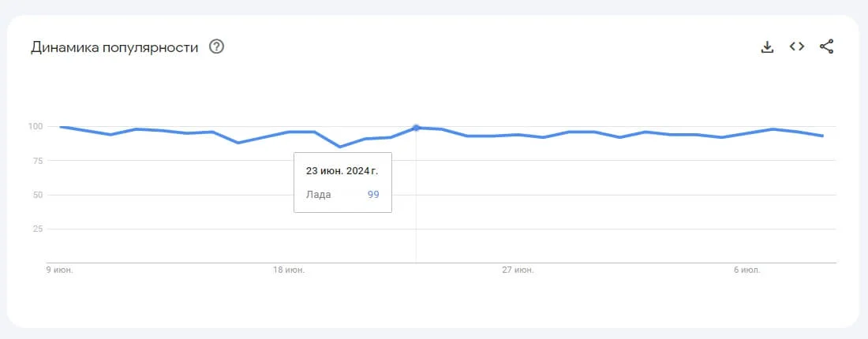Select the "9 июн." date label
The width and height of the screenshot is (868, 339).
tap(60, 270)
